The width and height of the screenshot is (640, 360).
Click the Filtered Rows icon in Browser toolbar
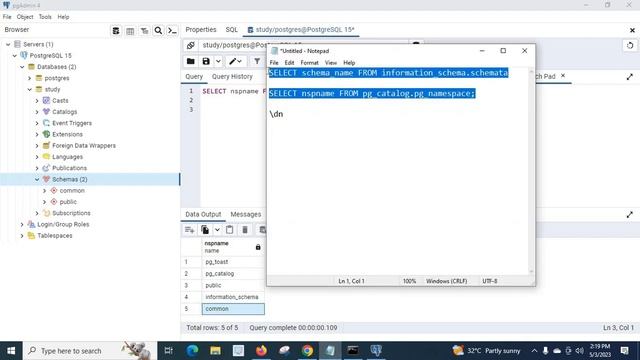click(144, 31)
